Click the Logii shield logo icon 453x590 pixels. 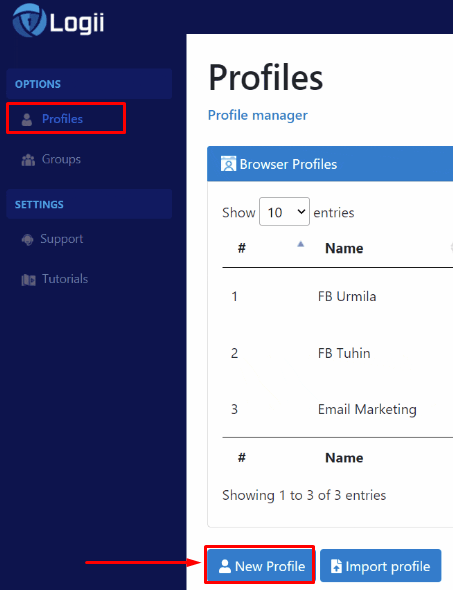(29, 20)
